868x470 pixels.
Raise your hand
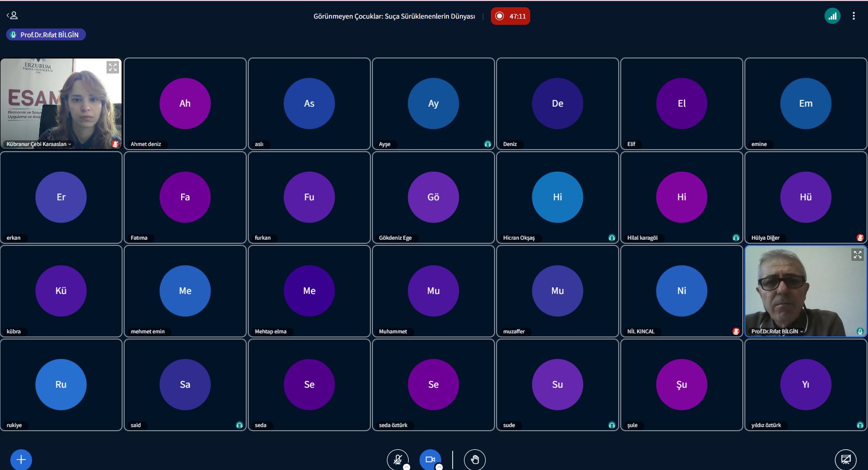point(474,459)
